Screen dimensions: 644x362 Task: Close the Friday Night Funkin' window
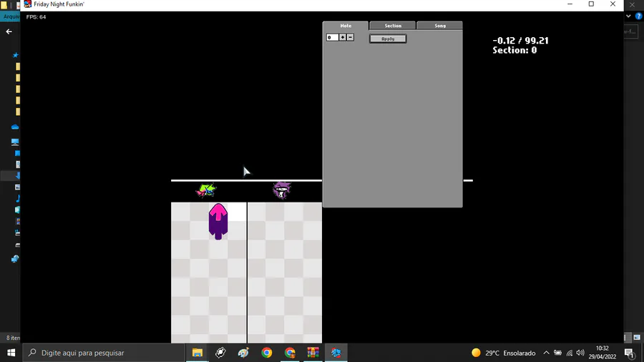tap(613, 4)
